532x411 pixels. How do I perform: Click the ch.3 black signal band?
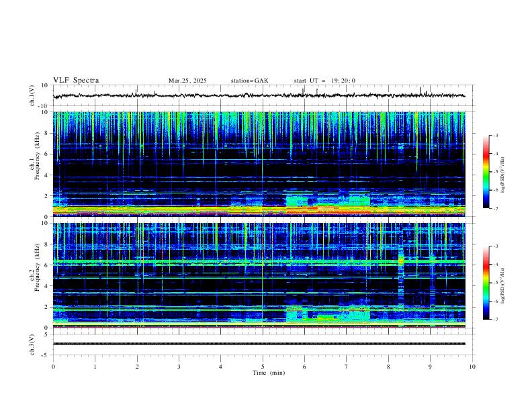click(x=259, y=344)
